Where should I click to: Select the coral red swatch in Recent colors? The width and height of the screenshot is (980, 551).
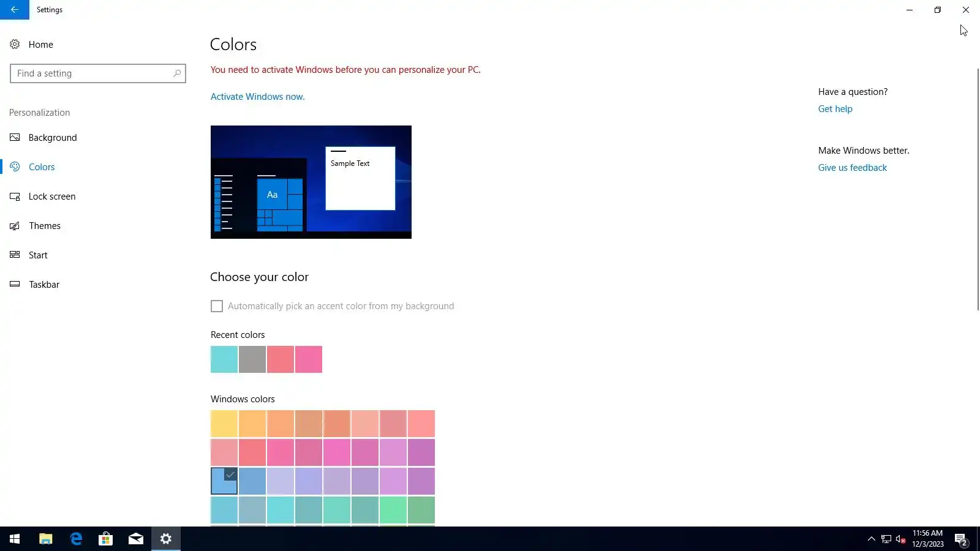tap(281, 359)
